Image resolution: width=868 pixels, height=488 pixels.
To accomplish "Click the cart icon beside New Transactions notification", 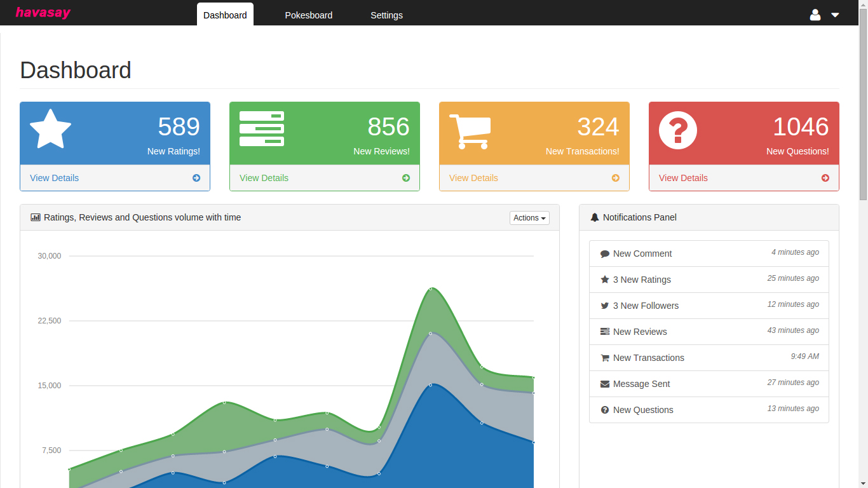I will click(605, 358).
